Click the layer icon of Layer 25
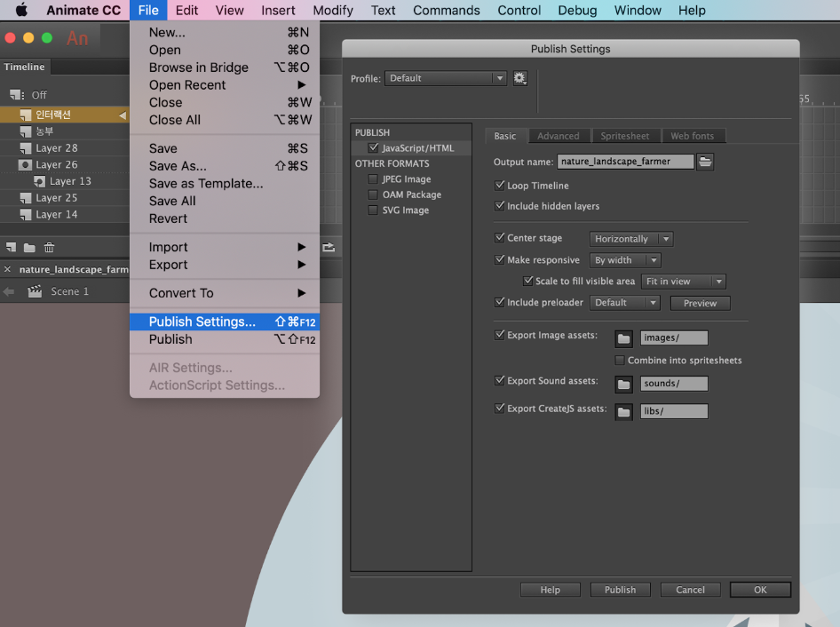This screenshot has height=627, width=840. click(x=25, y=198)
